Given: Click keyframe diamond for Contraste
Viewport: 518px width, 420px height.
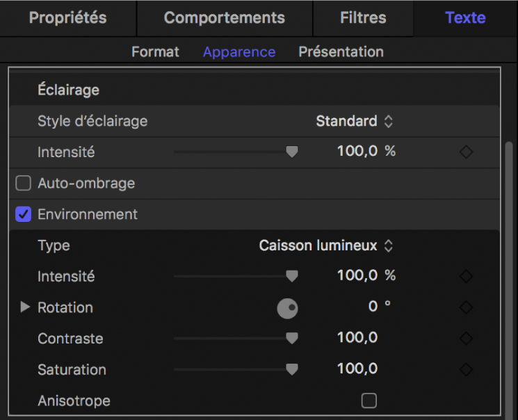Looking at the screenshot, I should pyautogui.click(x=466, y=339).
